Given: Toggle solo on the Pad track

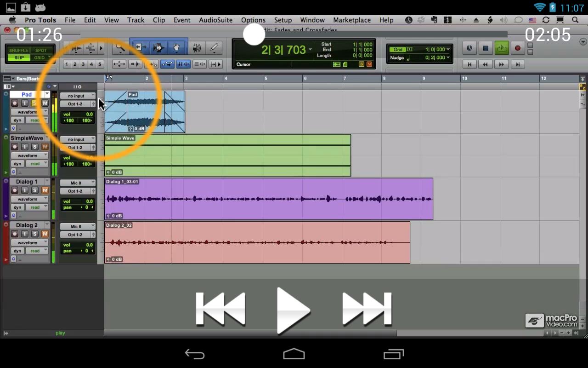Looking at the screenshot, I should click(x=34, y=103).
